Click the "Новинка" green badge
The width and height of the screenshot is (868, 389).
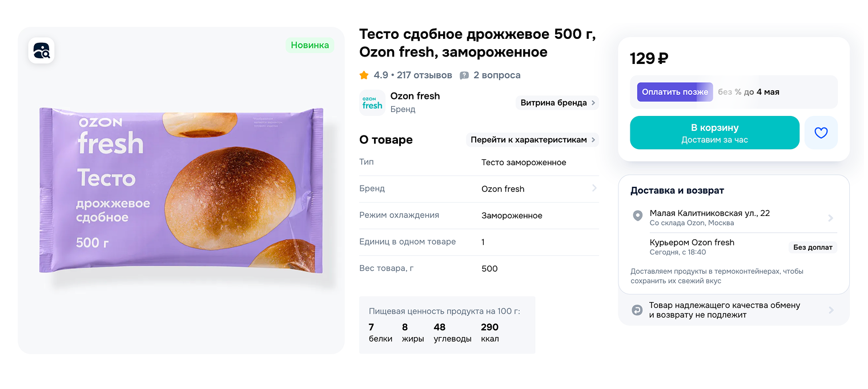point(310,46)
